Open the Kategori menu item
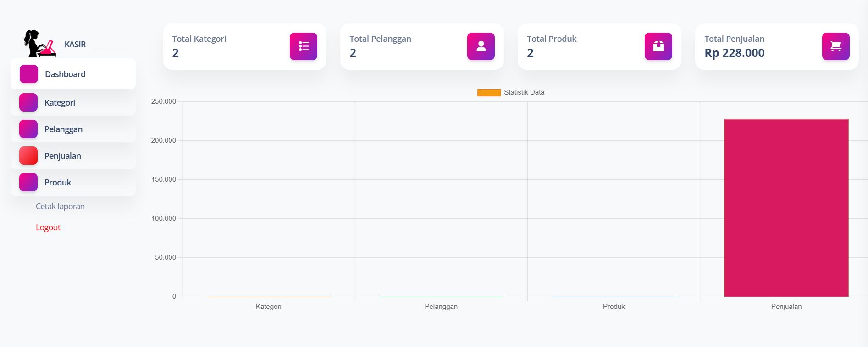 (73, 102)
